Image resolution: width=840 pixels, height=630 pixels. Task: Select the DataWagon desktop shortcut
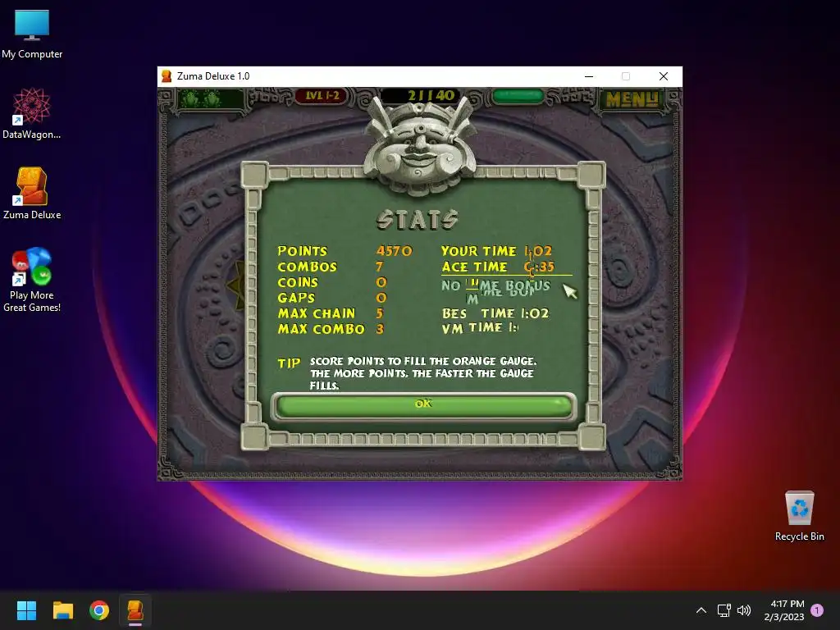[x=32, y=113]
